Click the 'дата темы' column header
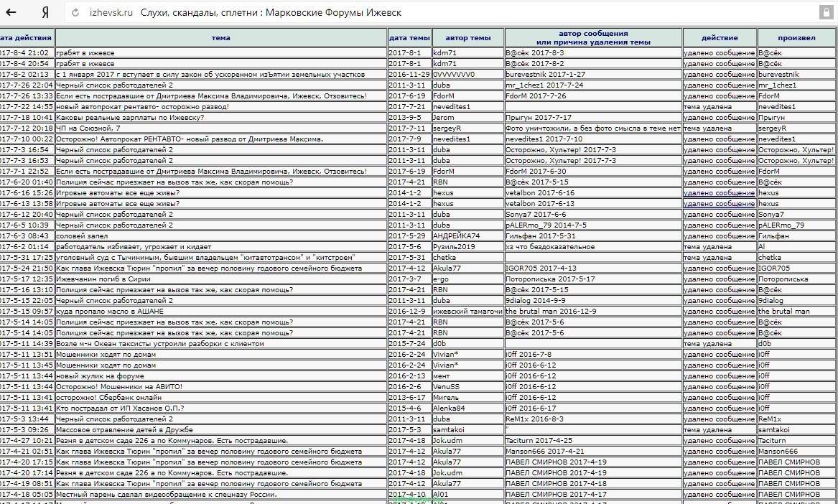The height and width of the screenshot is (504, 838). click(409, 38)
